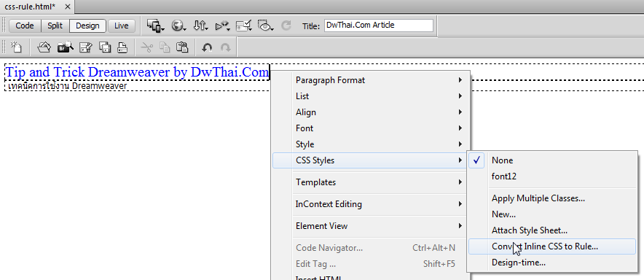Click the Cut scissors icon
Screen dimensions: 644x280
coord(146,47)
